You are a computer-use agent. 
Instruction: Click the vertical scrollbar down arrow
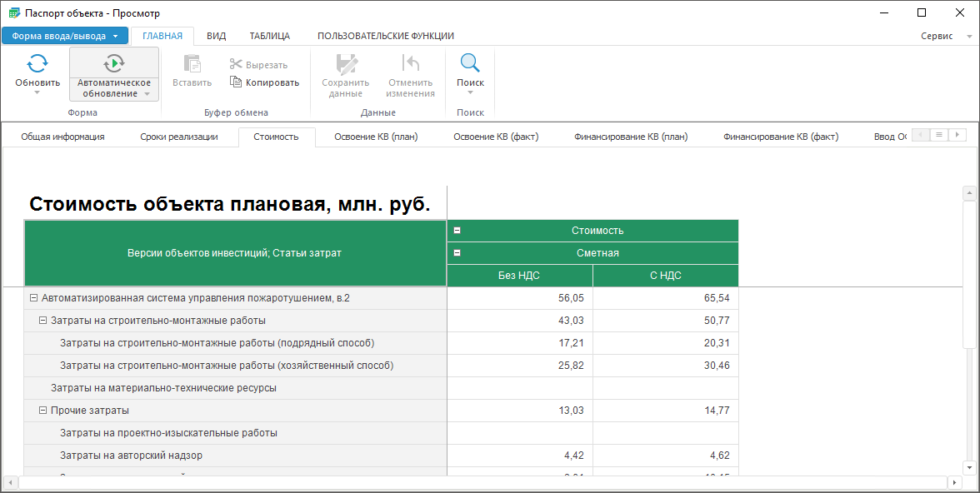[x=969, y=467]
